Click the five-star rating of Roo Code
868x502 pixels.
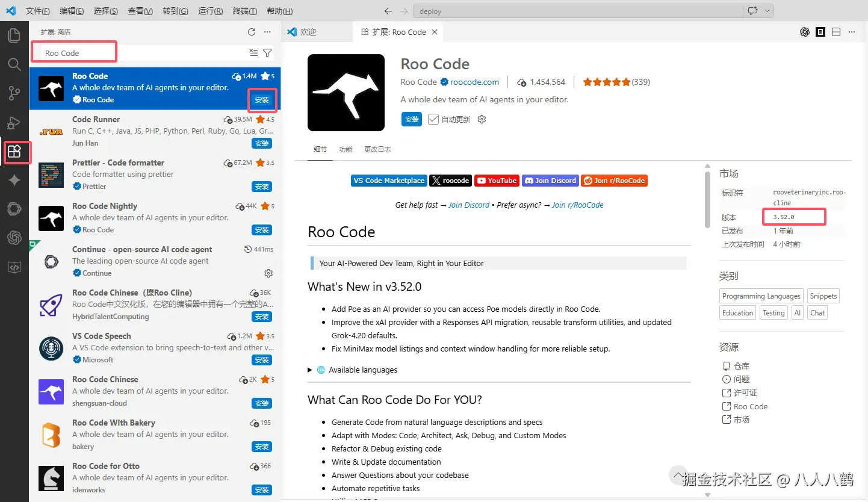607,82
